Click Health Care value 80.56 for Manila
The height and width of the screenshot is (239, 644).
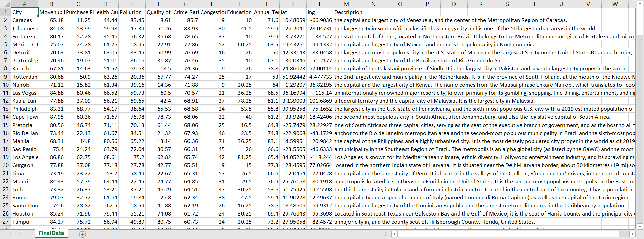[105, 141]
